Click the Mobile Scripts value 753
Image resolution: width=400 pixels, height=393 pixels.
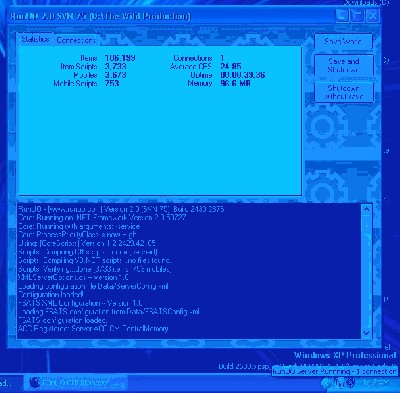tap(112, 83)
